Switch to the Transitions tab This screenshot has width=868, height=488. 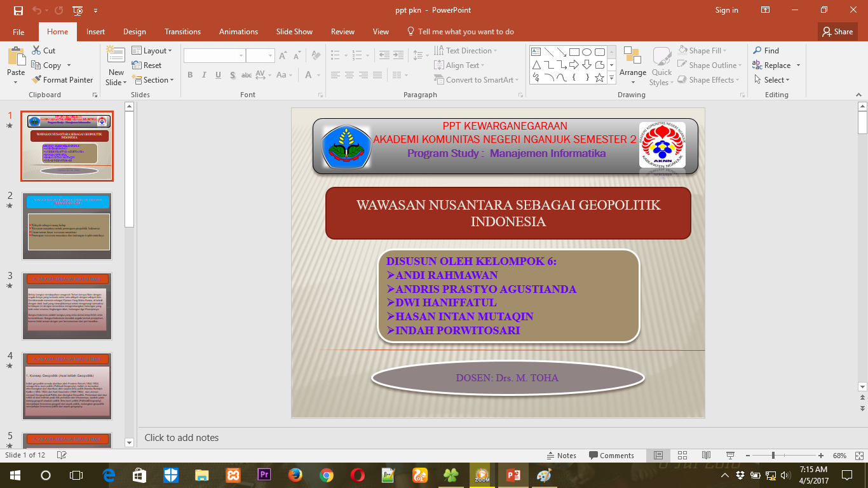tap(182, 31)
